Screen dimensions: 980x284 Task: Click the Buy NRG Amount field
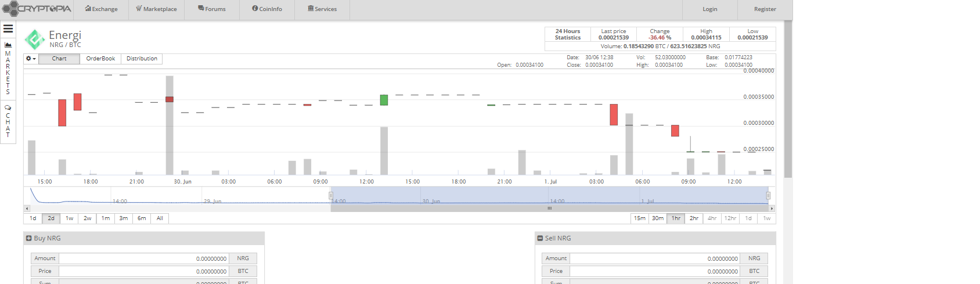tap(144, 258)
